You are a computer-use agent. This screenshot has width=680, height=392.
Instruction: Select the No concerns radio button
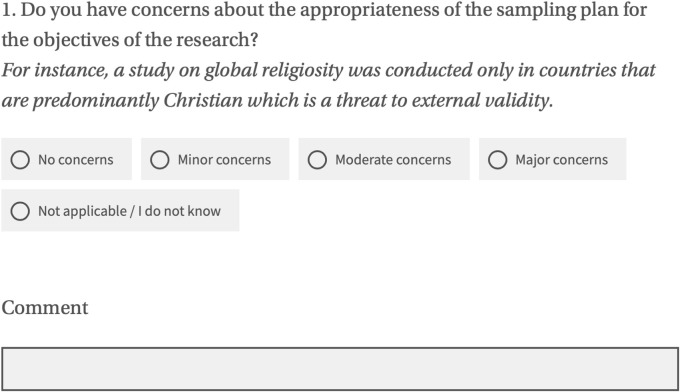click(66, 159)
